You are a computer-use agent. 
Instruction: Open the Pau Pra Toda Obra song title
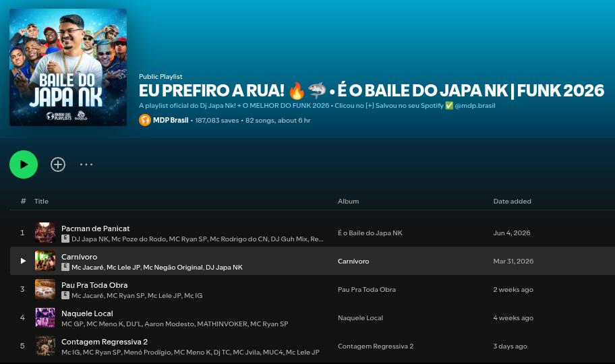pyautogui.click(x=94, y=284)
